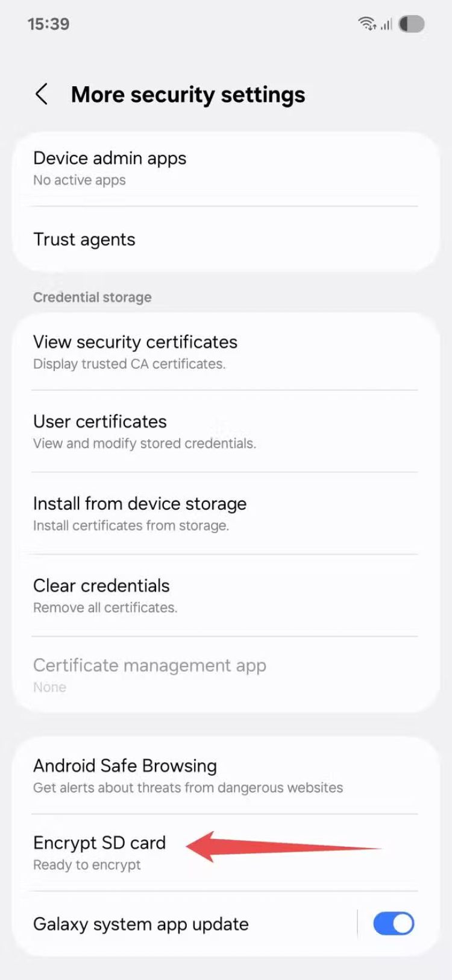Tap the Galaxy system app update label
This screenshot has width=452, height=980.
pos(141,924)
